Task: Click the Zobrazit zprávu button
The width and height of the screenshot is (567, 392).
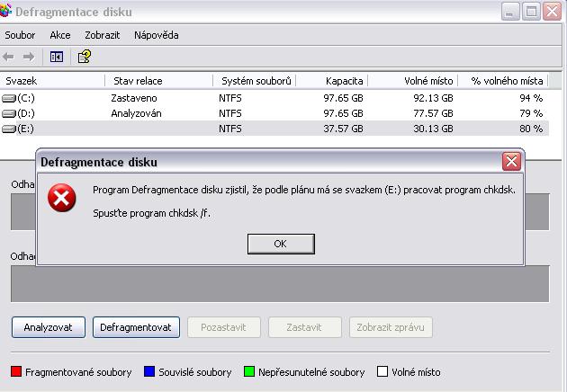Action: point(391,327)
